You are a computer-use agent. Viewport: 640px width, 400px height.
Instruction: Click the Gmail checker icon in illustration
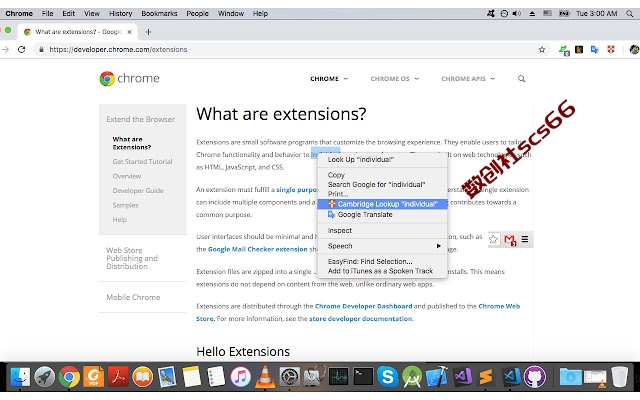tap(510, 240)
